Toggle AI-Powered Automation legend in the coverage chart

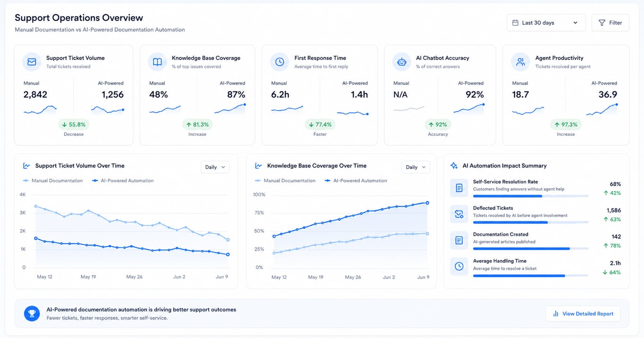[x=356, y=181]
